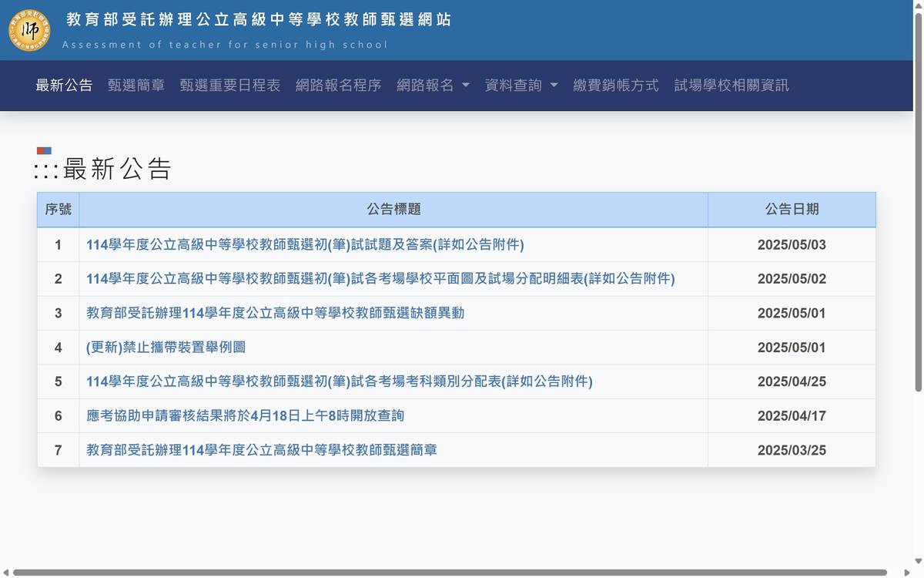Screen dimensions: 924x578
Task: Open the 甄選簡章 menu item
Action: pyautogui.click(x=136, y=86)
